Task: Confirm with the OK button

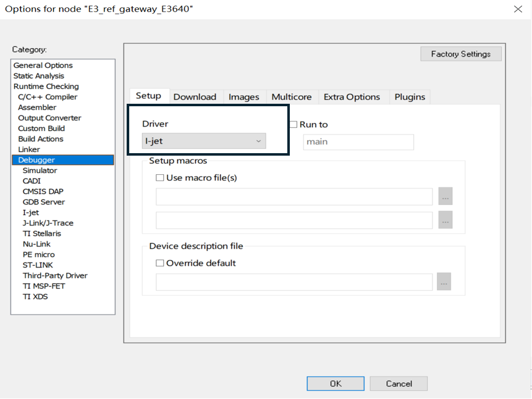Action: click(336, 384)
